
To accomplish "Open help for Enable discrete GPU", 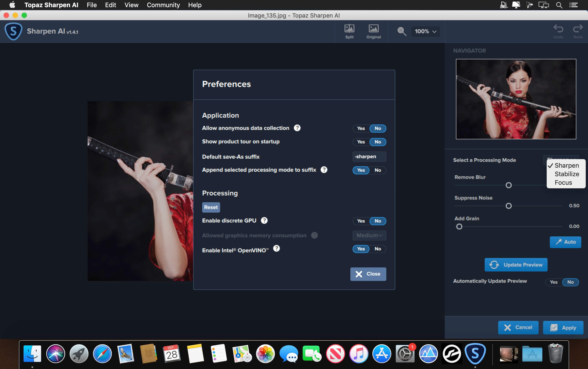I will coord(264,220).
